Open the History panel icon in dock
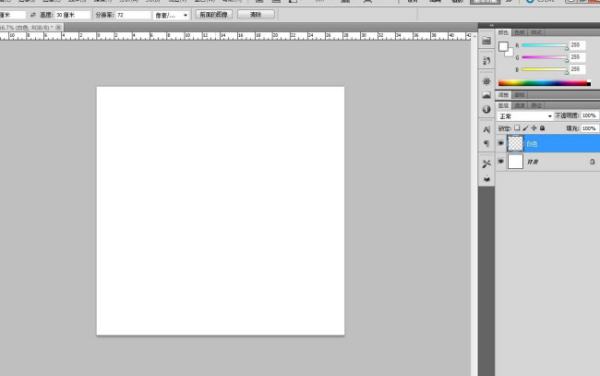 [486, 61]
